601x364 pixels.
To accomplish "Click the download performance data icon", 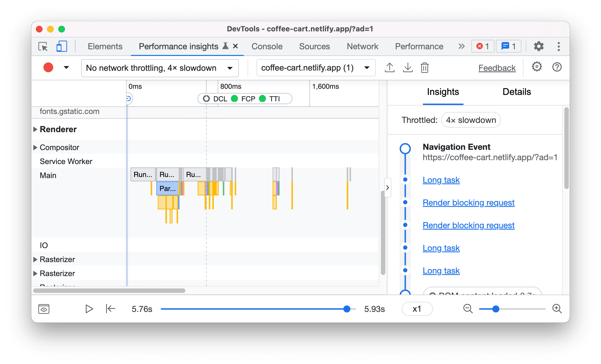I will 407,67.
